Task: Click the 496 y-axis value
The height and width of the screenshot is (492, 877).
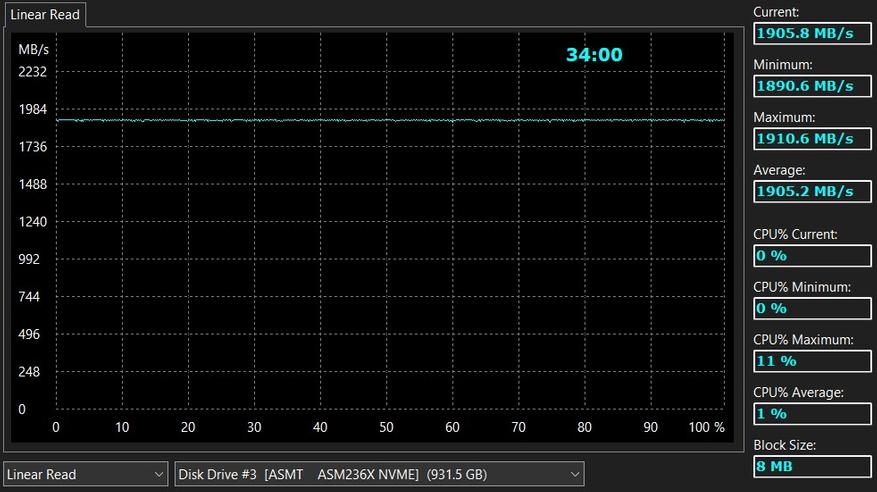Action: (x=29, y=334)
